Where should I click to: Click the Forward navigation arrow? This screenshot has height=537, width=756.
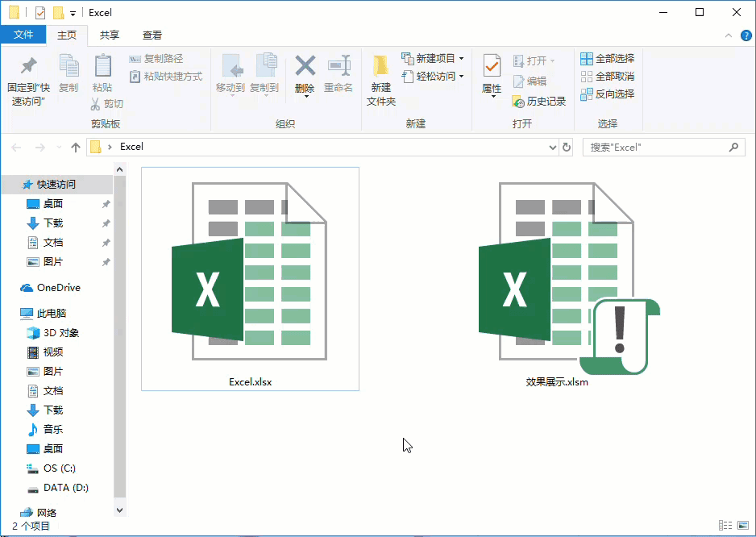point(40,148)
